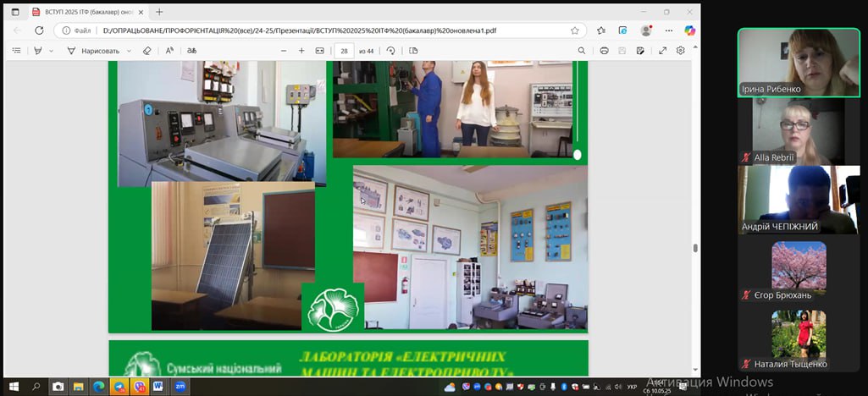The width and height of the screenshot is (868, 396).
Task: Print the PDF document
Action: click(x=605, y=50)
